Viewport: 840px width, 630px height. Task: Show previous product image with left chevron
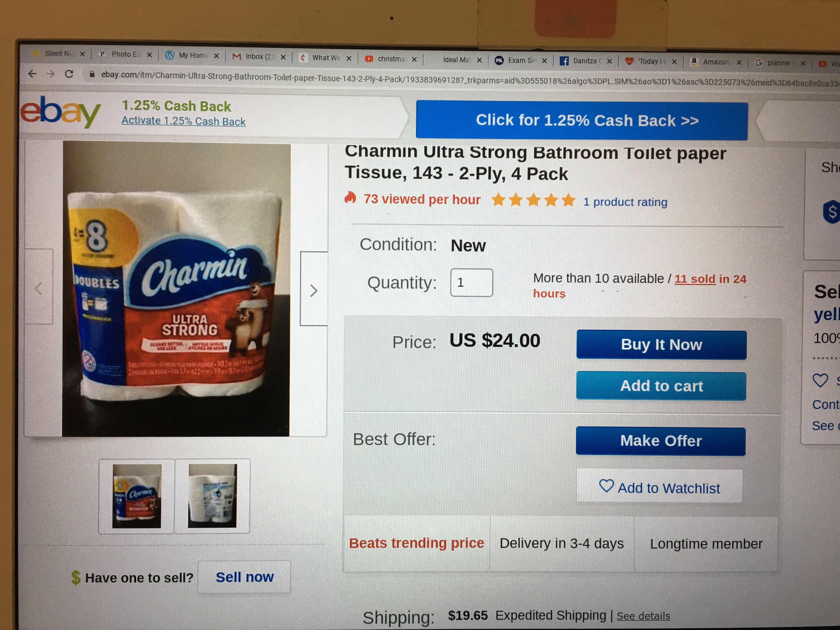click(38, 288)
